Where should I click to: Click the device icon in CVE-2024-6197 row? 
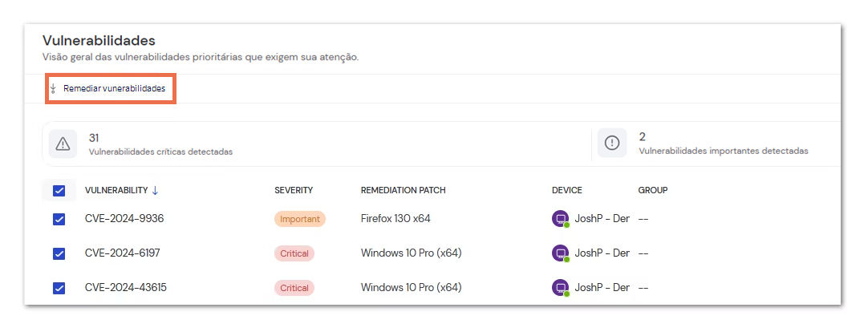click(561, 253)
